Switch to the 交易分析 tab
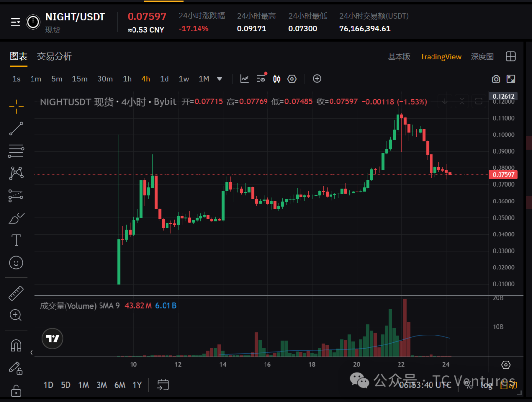Screen dimensions: 532x402 click(54, 56)
